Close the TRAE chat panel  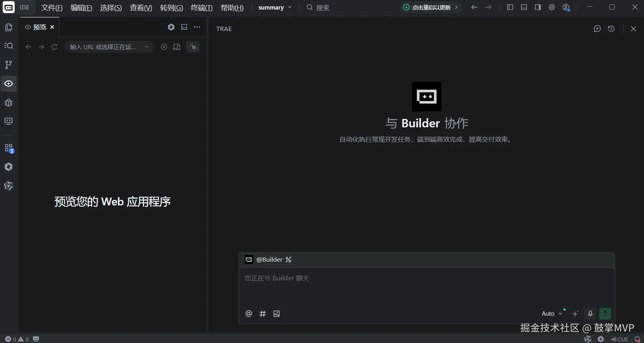click(x=633, y=29)
